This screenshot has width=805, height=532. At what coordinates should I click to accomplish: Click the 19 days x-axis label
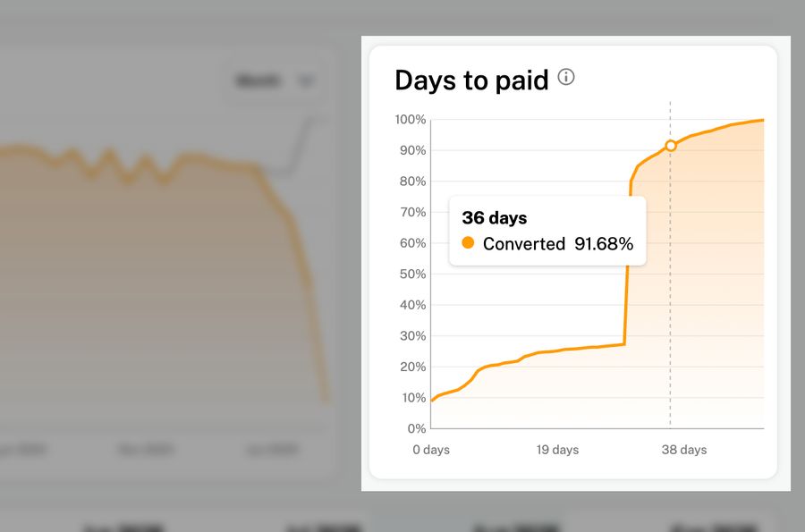coord(558,450)
